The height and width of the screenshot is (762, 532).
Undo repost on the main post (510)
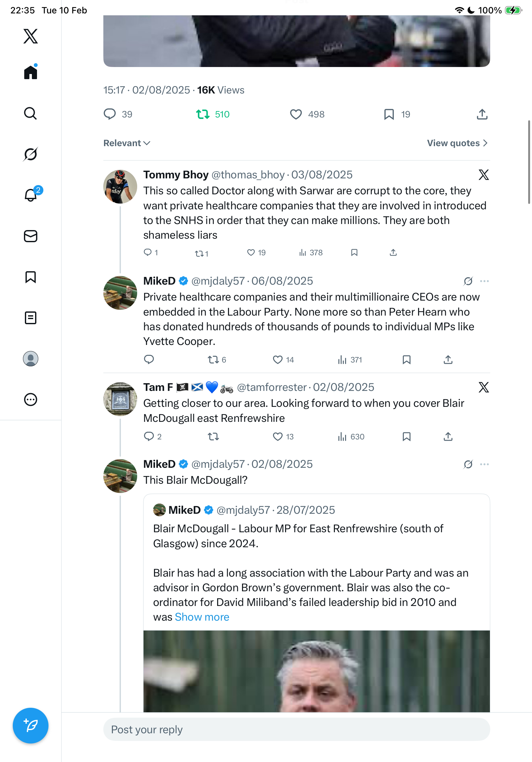203,114
